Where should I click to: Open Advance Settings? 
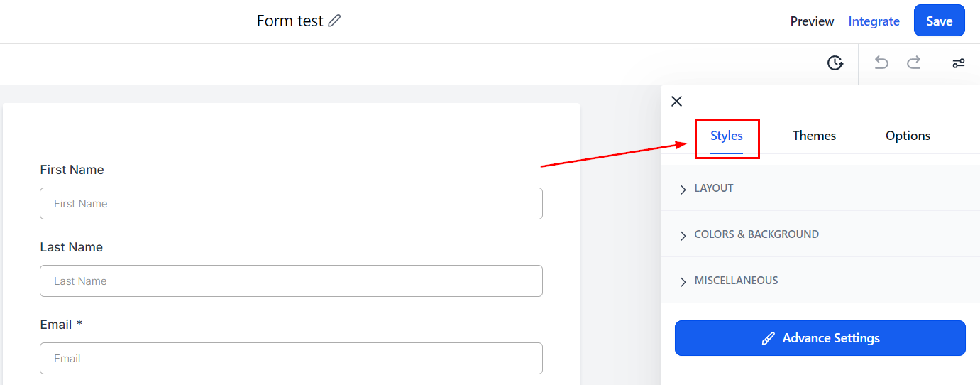(x=820, y=338)
